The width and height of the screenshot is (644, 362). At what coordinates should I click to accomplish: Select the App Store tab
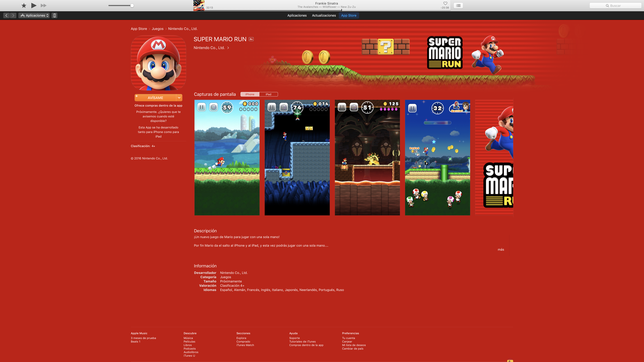point(349,15)
